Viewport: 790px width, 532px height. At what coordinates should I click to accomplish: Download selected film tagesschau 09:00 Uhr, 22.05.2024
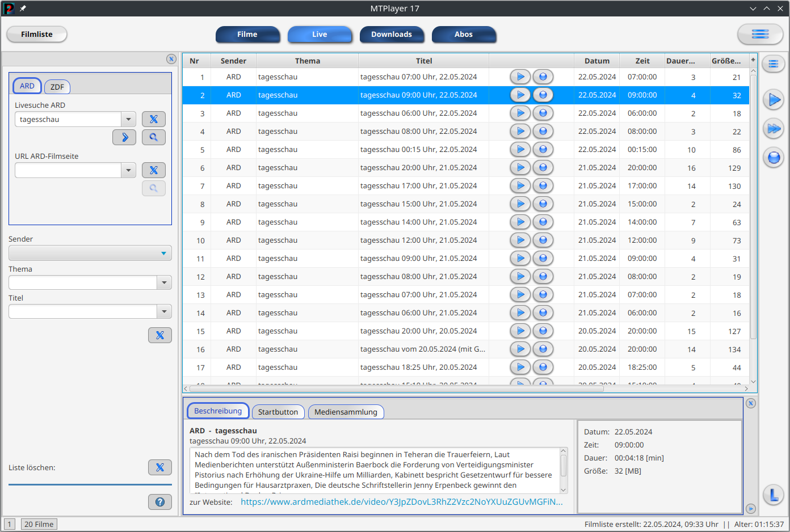[x=543, y=95]
